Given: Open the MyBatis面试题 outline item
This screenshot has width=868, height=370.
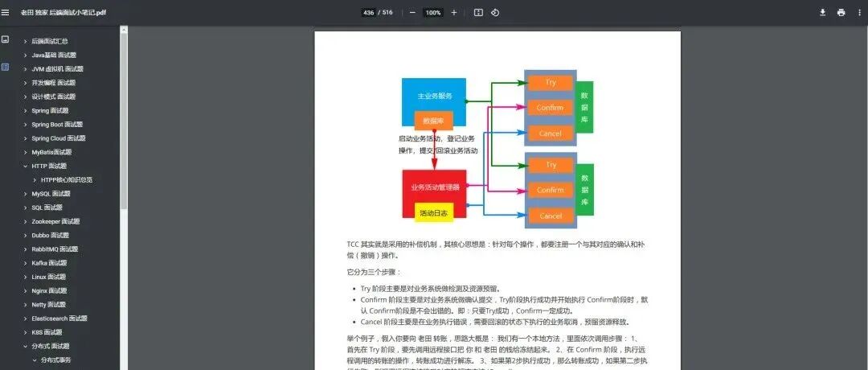Looking at the screenshot, I should [51, 152].
